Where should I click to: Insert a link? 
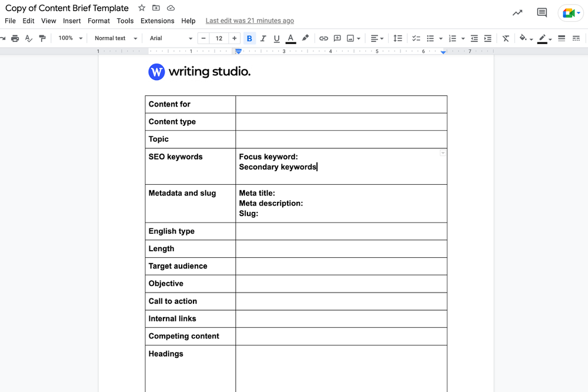323,38
